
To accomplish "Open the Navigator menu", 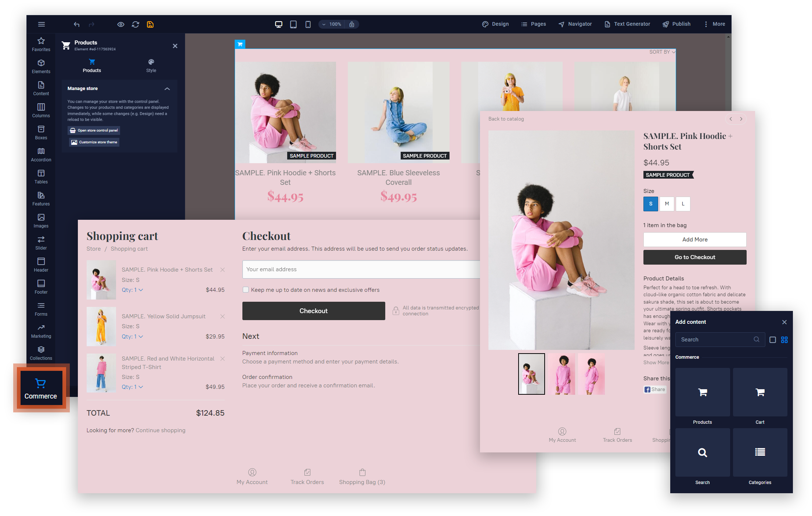I will 575,24.
